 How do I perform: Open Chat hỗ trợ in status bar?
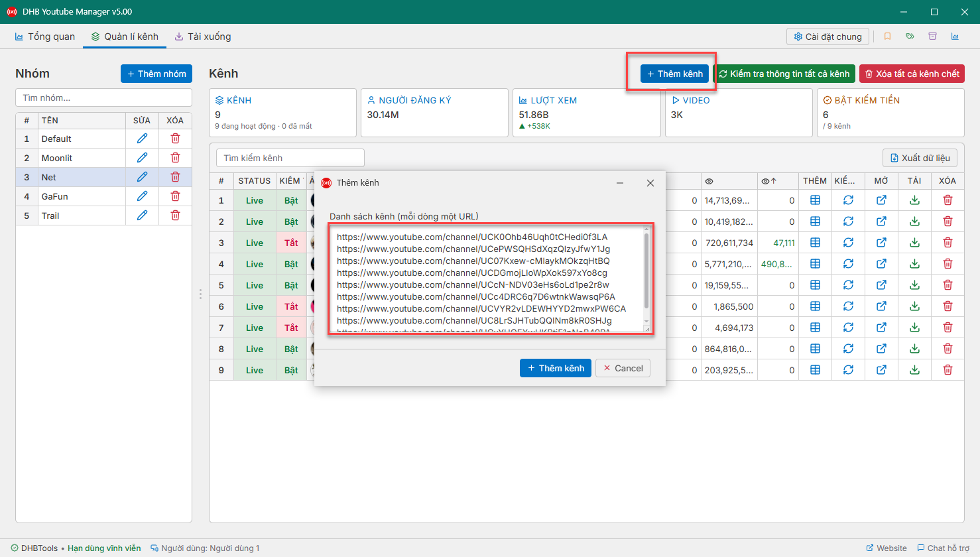pyautogui.click(x=943, y=548)
